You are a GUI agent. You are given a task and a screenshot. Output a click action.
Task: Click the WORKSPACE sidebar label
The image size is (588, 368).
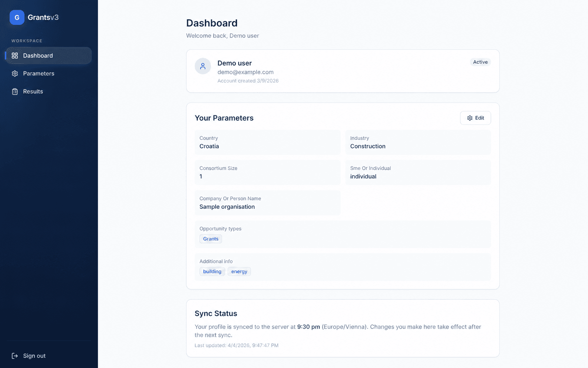point(27,41)
